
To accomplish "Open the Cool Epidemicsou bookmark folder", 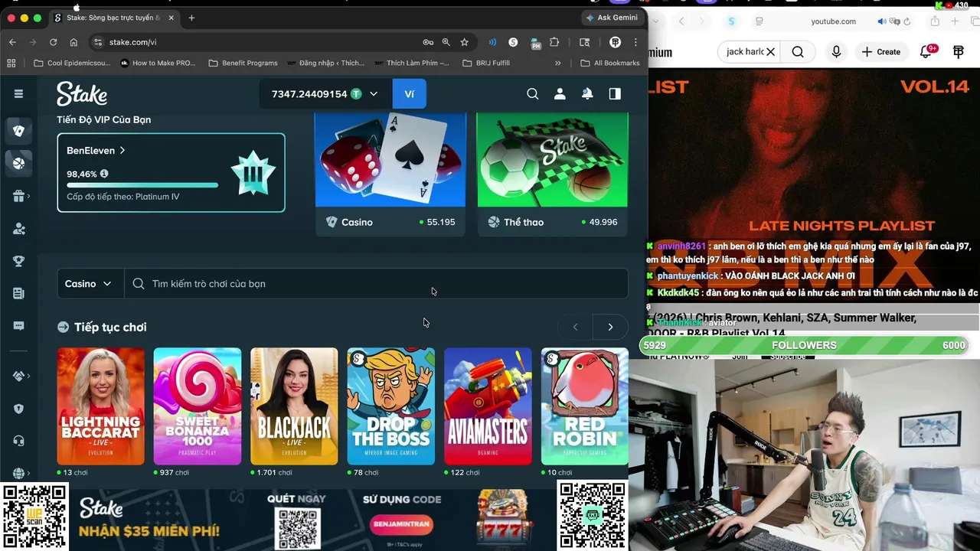I will coord(73,63).
